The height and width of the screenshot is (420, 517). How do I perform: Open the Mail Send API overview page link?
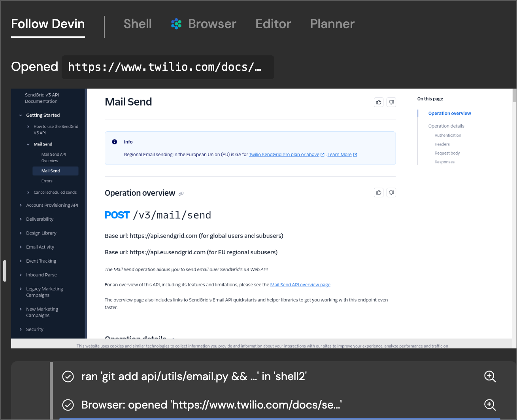[300, 285]
